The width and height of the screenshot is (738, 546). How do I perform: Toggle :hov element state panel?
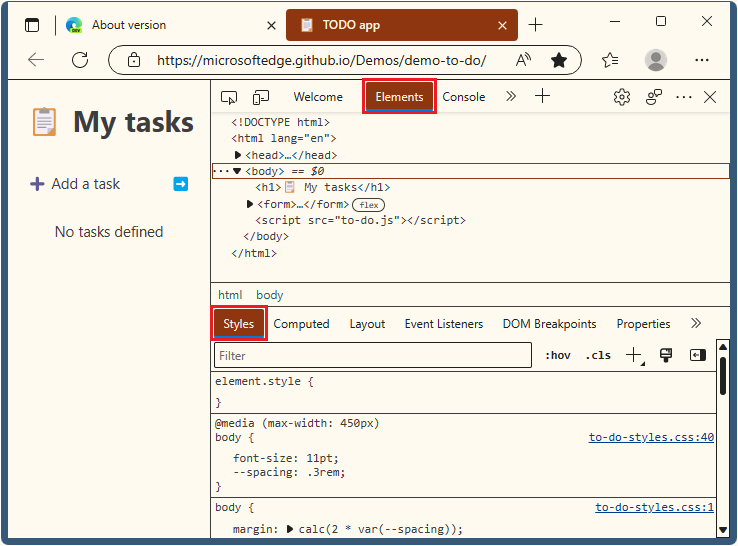click(x=558, y=355)
